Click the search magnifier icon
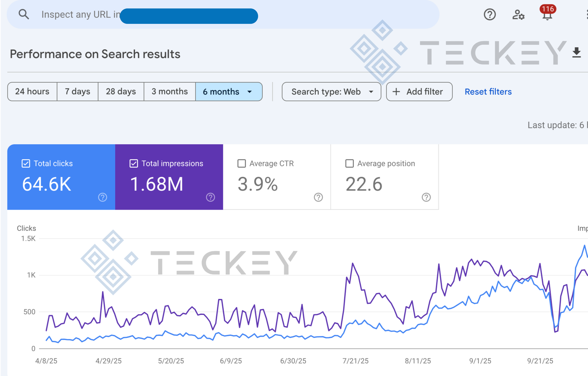The image size is (588, 376). (24, 14)
